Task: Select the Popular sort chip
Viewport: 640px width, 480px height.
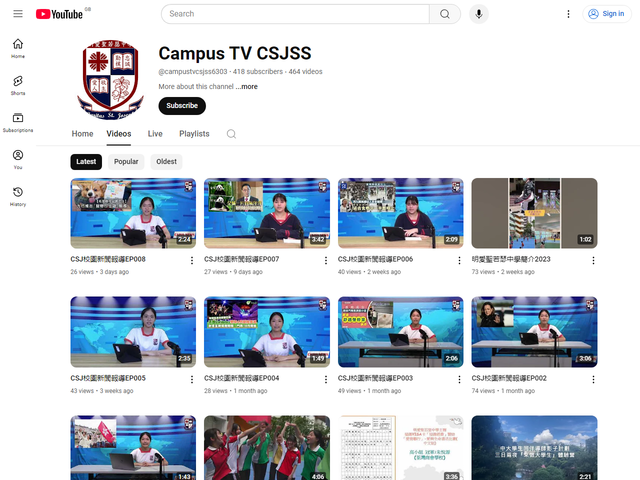Action: 126,161
